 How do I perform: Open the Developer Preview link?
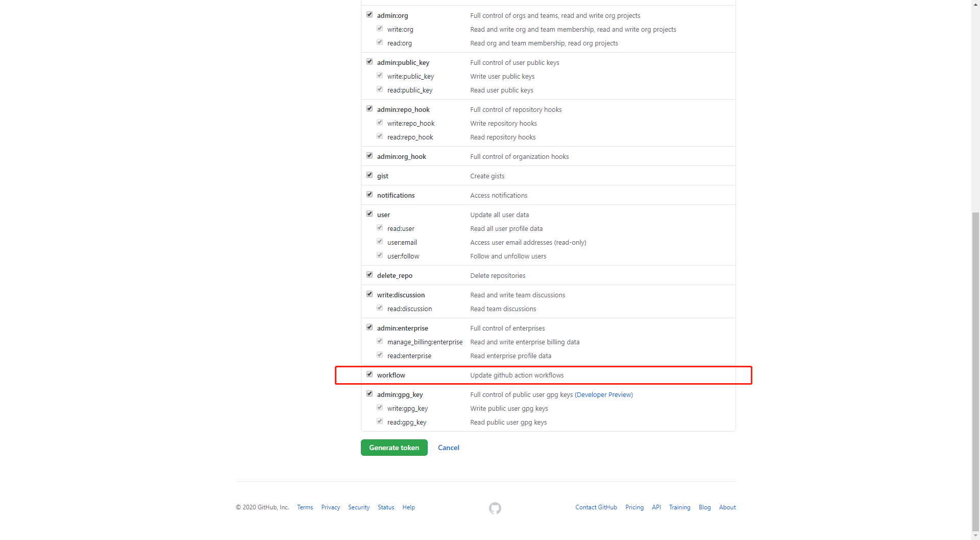604,394
